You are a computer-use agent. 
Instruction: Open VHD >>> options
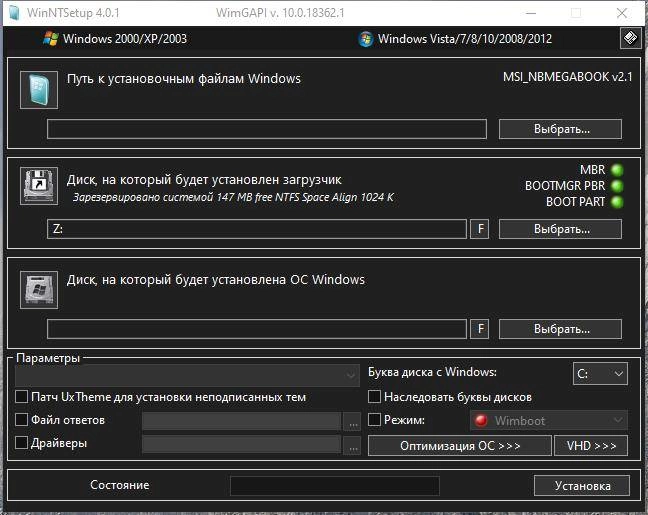[591, 446]
